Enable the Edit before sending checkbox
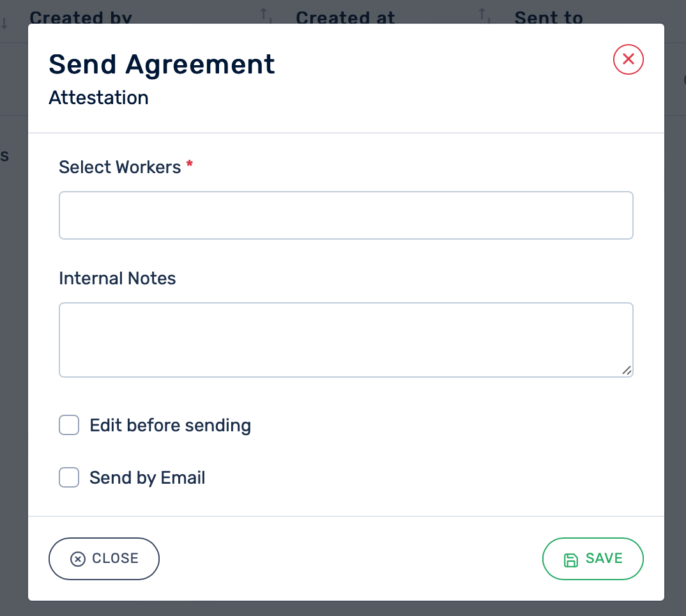Image resolution: width=686 pixels, height=616 pixels. click(69, 425)
